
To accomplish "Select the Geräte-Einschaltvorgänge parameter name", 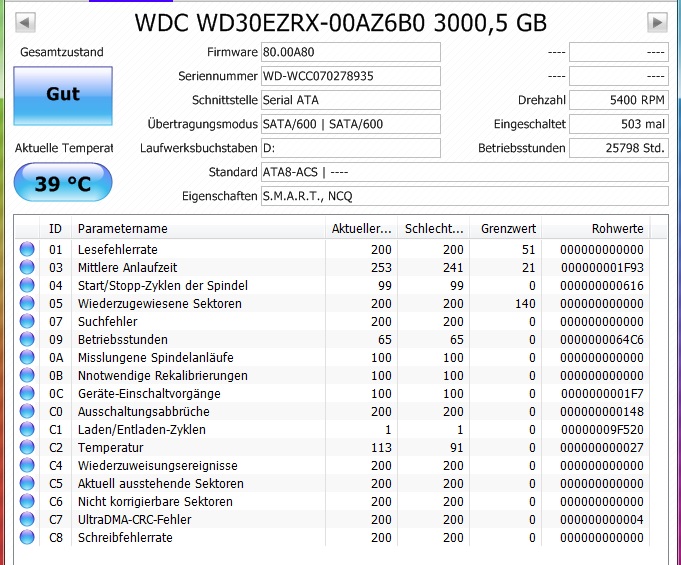I will coord(149,394).
